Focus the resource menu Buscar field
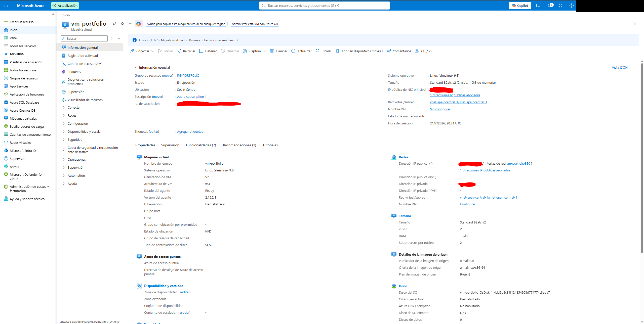Image resolution: width=644 pixels, height=324 pixels. (x=84, y=38)
